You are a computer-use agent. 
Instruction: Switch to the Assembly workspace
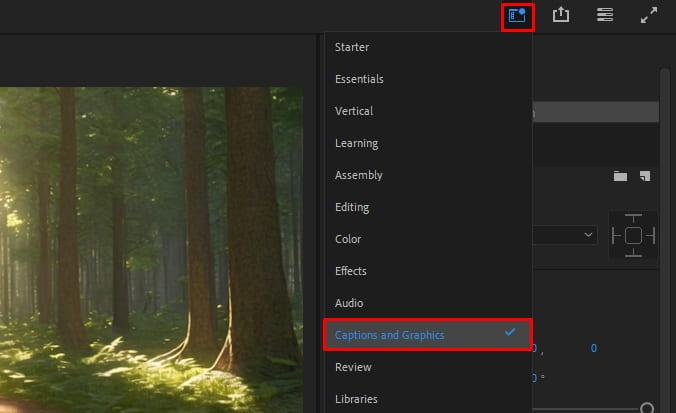(x=428, y=175)
